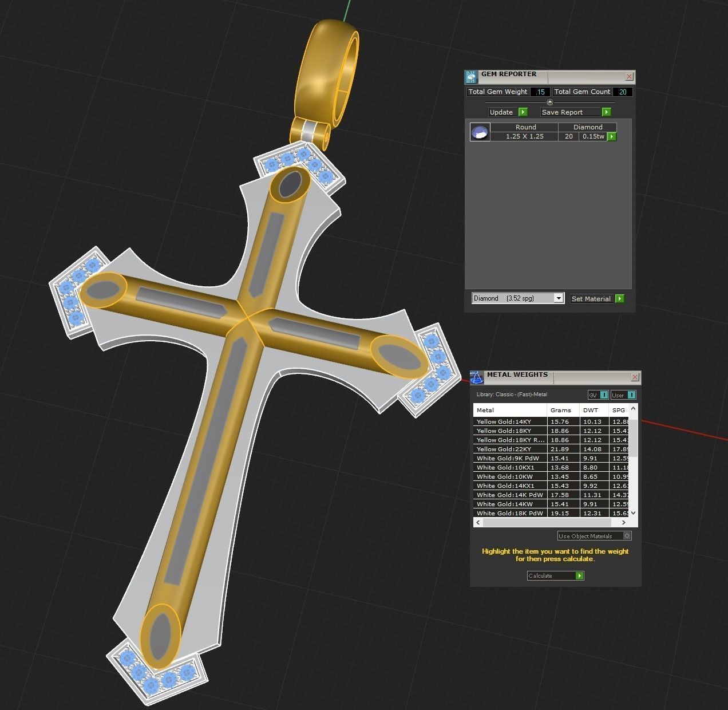Click the green Calculate arrow
728x710 pixels.
click(x=580, y=575)
